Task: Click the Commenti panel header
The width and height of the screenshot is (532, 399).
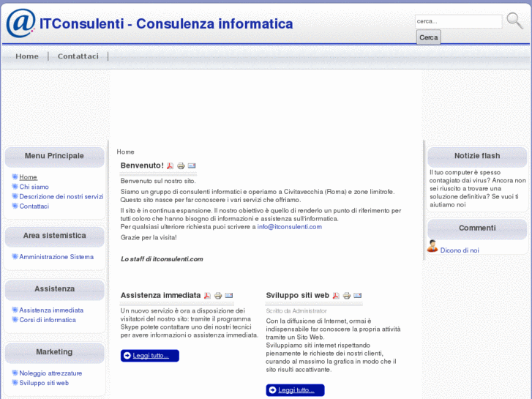Action: tap(477, 228)
